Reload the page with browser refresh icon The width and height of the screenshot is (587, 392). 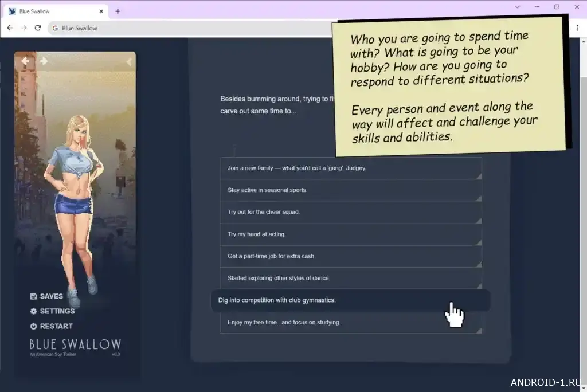[x=38, y=28]
